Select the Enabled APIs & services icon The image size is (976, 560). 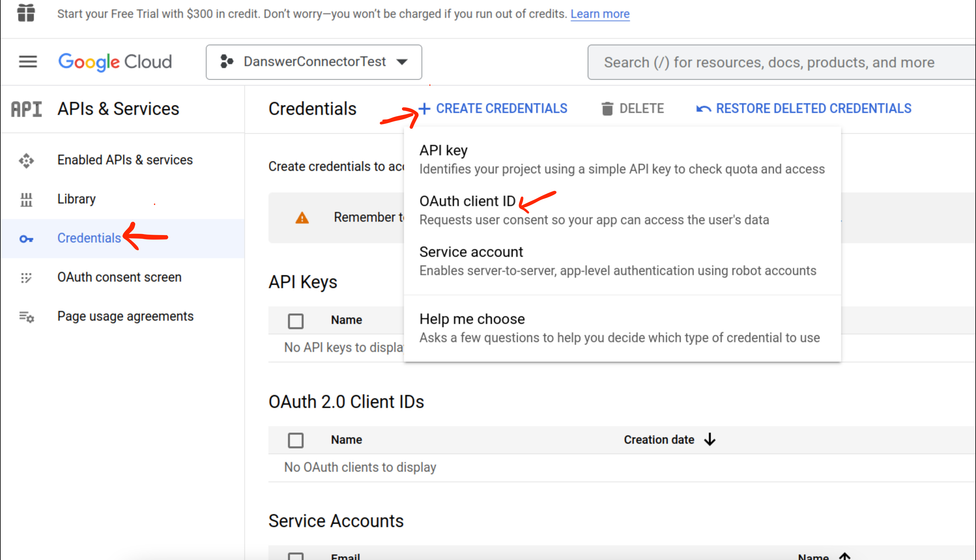pos(26,161)
